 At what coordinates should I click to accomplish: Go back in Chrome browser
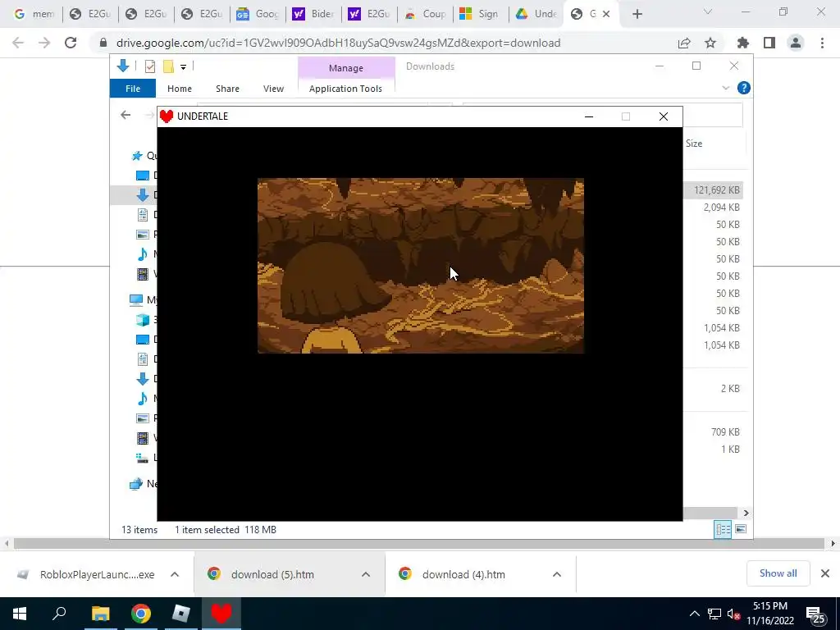coord(18,43)
